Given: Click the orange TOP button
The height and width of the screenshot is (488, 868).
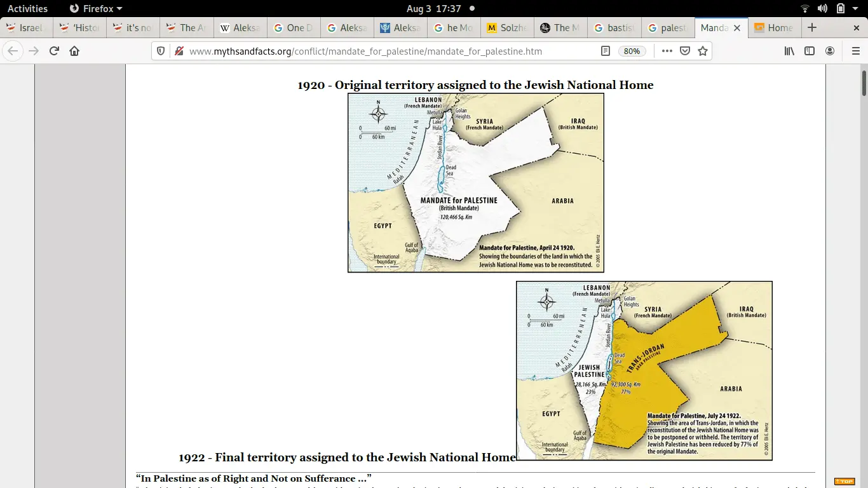Looking at the screenshot, I should 844,481.
